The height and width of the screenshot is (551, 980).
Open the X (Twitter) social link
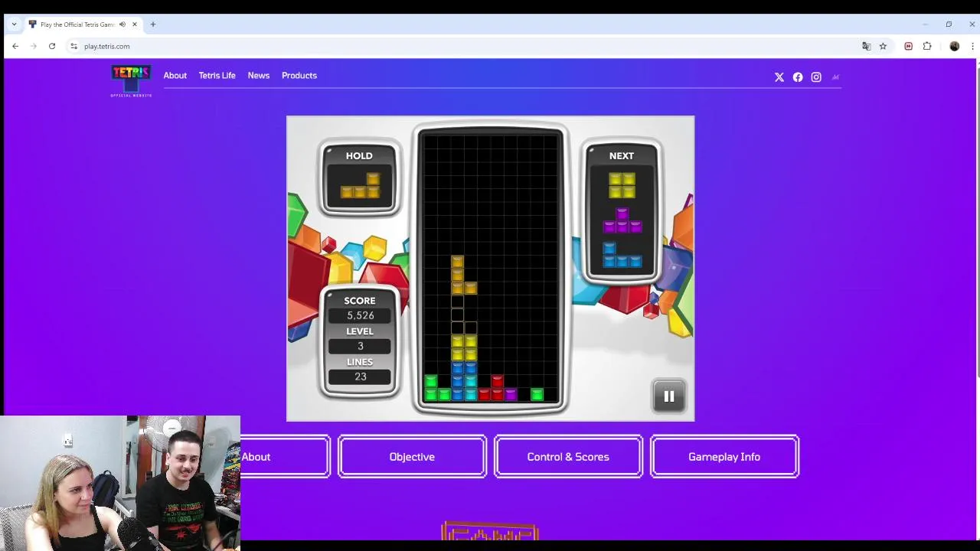779,77
